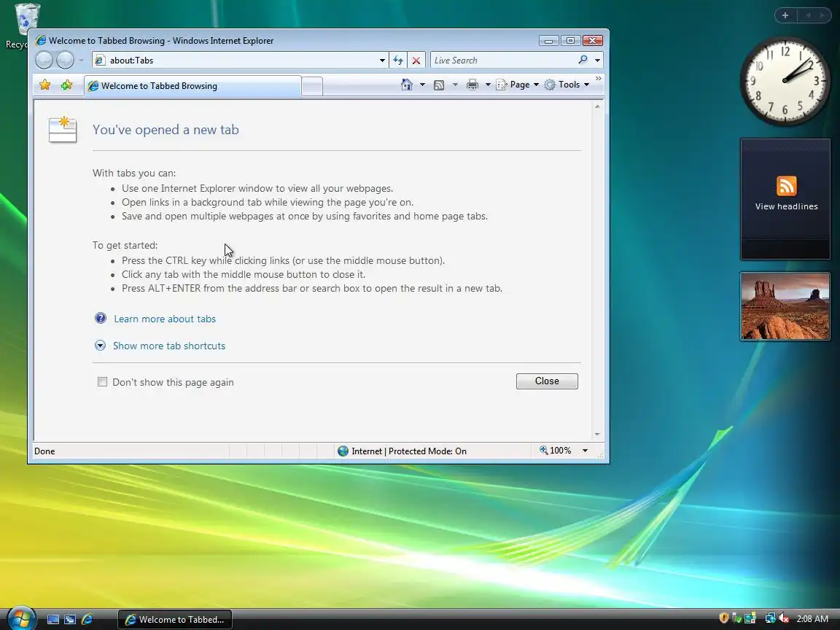Go to the Home page icon
Image resolution: width=840 pixels, height=630 pixels.
point(407,85)
